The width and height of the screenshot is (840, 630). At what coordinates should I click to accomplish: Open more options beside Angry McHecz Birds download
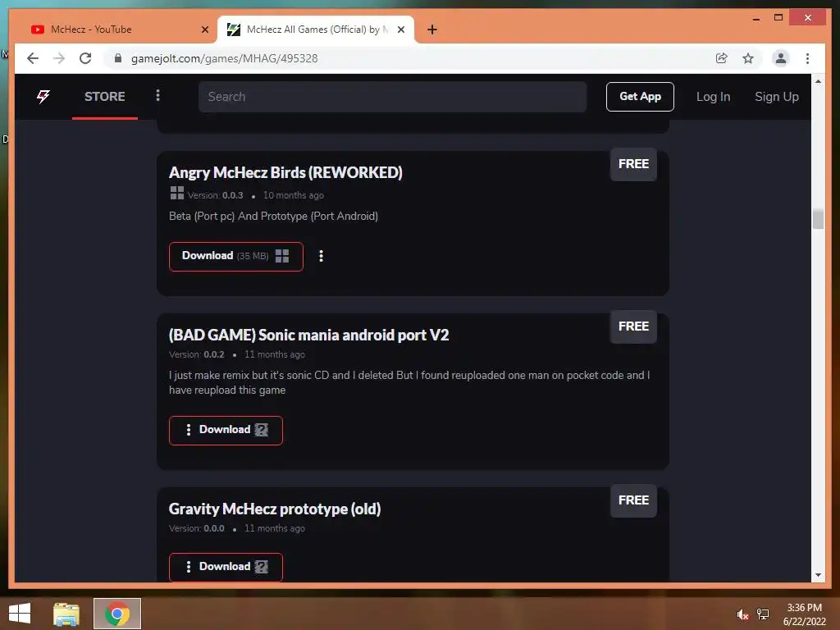[x=321, y=256]
